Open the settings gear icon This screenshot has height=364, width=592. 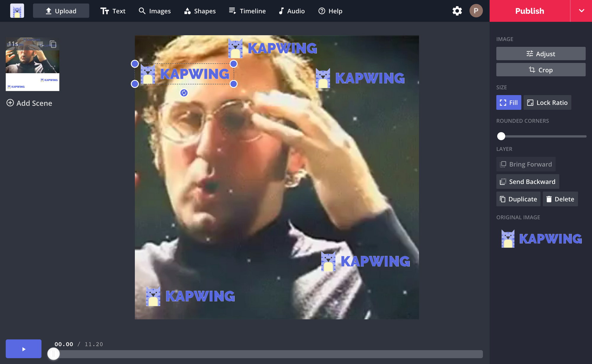click(457, 11)
